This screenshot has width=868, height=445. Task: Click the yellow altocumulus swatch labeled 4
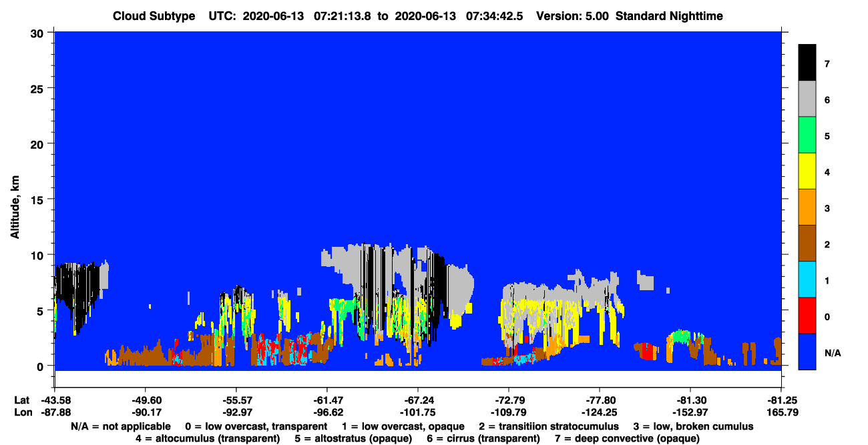click(807, 171)
